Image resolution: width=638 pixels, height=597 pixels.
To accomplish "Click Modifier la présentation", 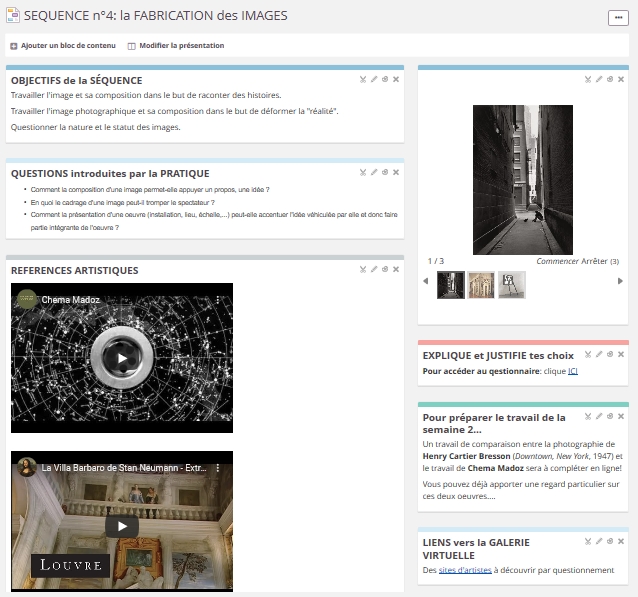I will click(176, 46).
